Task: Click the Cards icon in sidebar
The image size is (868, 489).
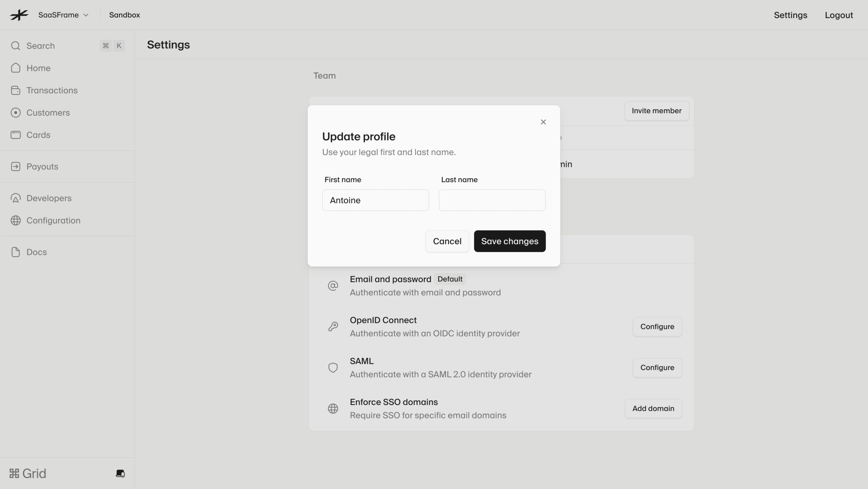Action: coord(16,135)
